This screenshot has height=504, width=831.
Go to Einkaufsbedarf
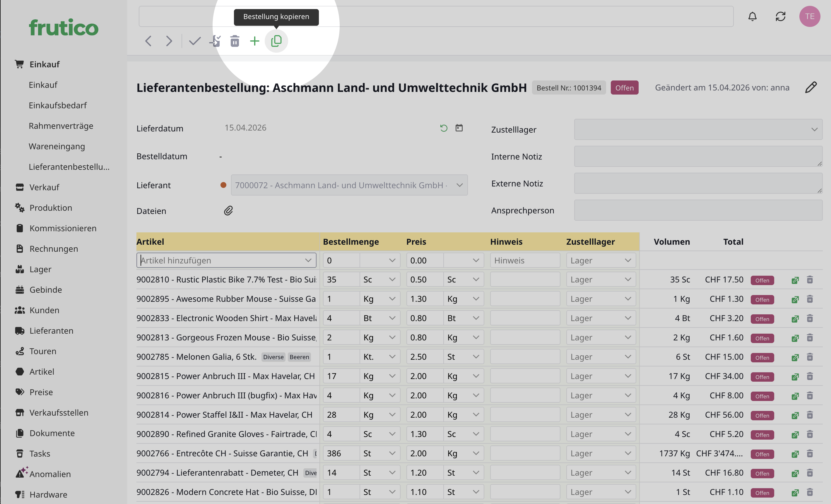coord(58,105)
